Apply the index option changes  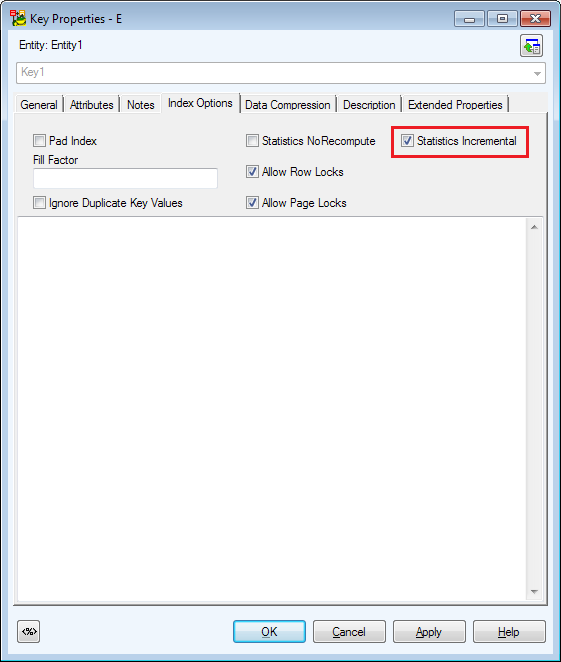(429, 632)
